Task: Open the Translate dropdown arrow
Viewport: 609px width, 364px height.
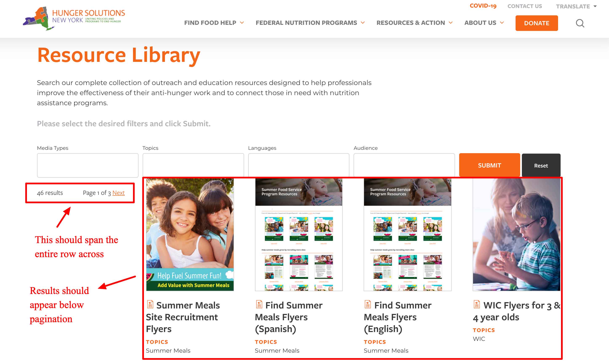Action: tap(595, 6)
